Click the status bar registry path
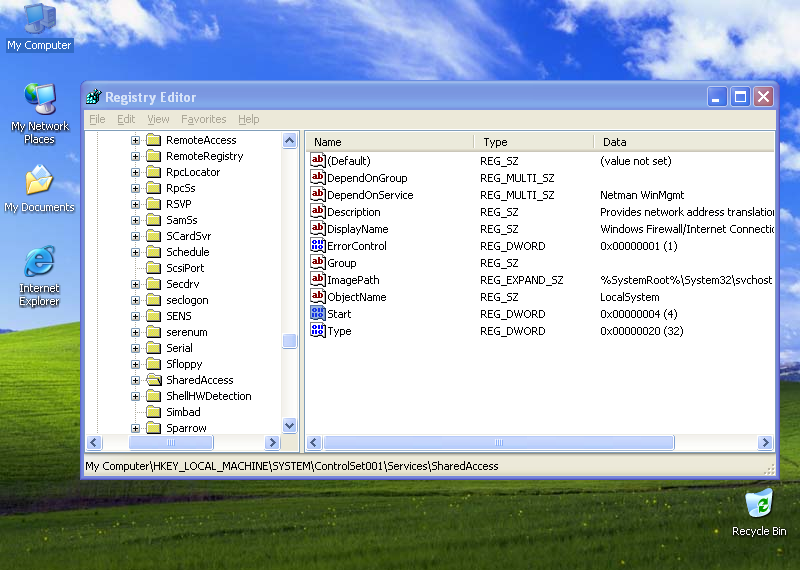This screenshot has width=800, height=570. [292, 466]
